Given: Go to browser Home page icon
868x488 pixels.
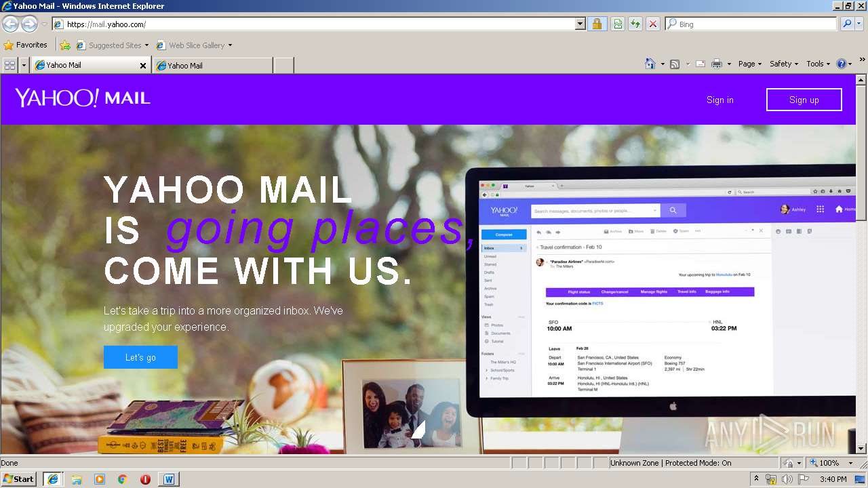Looking at the screenshot, I should pos(650,64).
